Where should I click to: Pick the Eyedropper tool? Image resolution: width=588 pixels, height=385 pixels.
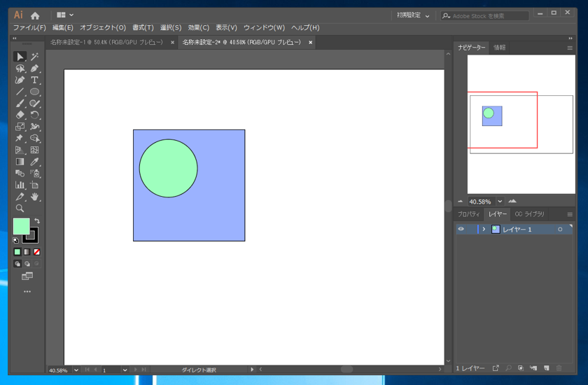click(34, 162)
